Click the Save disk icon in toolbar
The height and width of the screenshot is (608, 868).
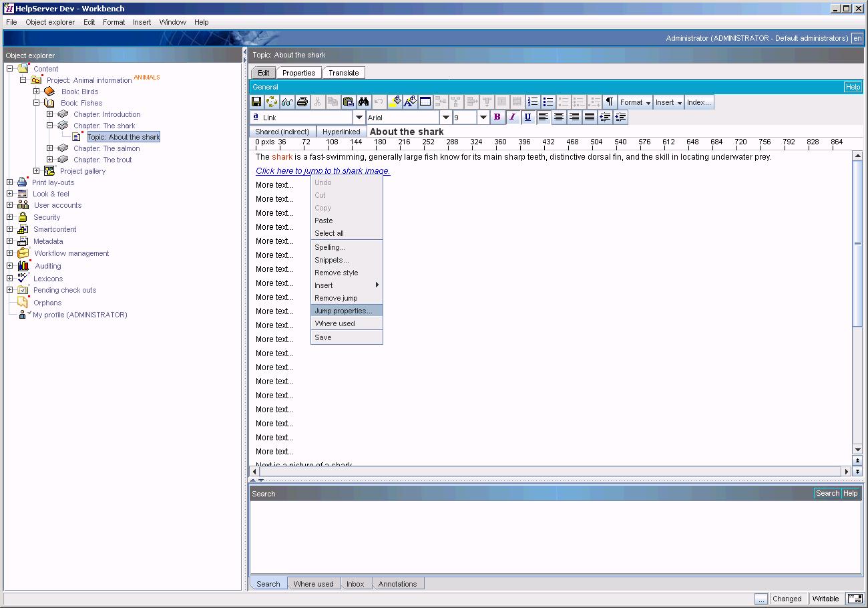tap(256, 102)
